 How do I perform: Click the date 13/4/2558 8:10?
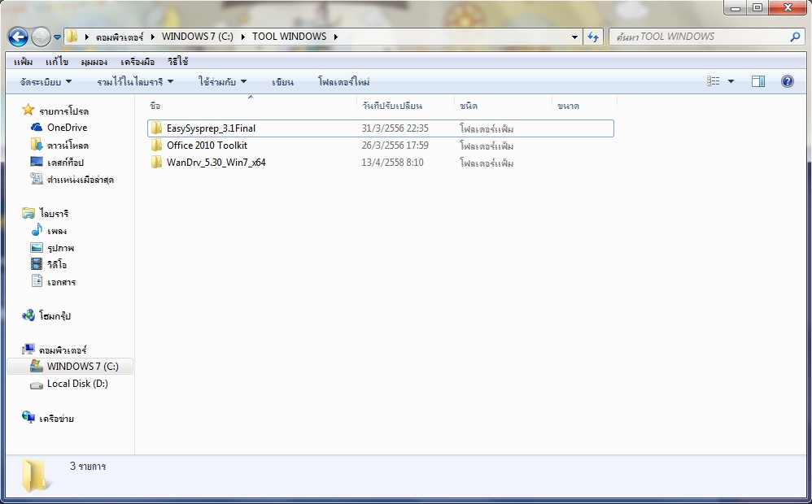tap(392, 163)
